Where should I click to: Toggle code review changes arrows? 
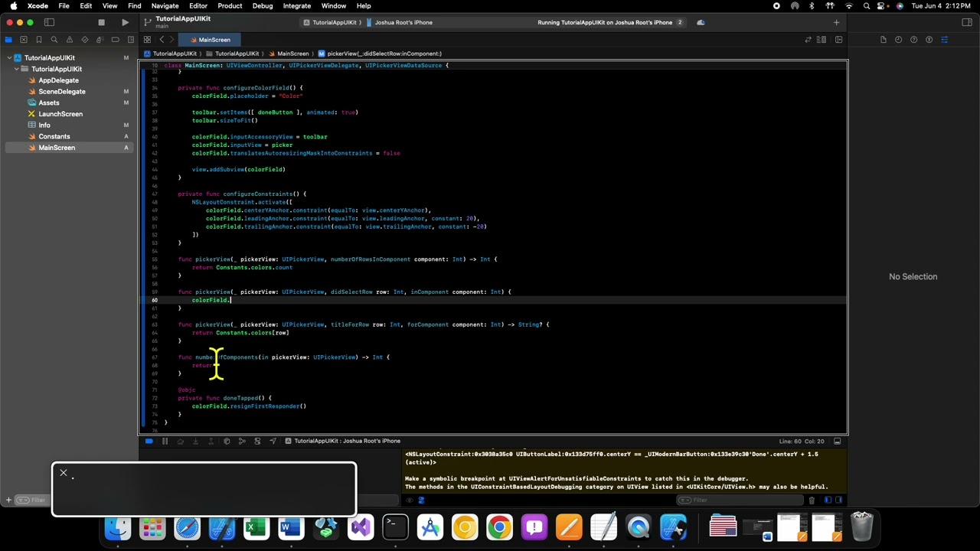pyautogui.click(x=808, y=40)
